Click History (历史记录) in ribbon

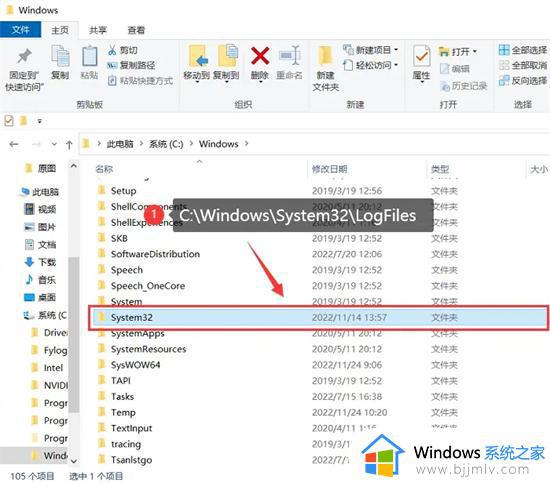pos(463,86)
